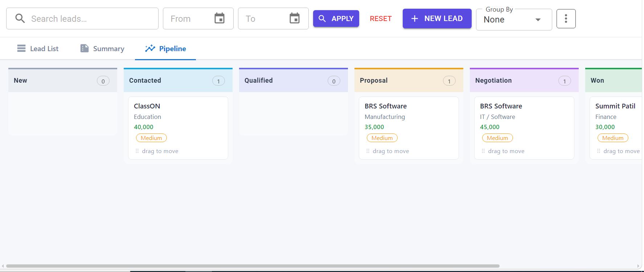Open the three-dot more options menu
The image size is (644, 272).
[566, 18]
